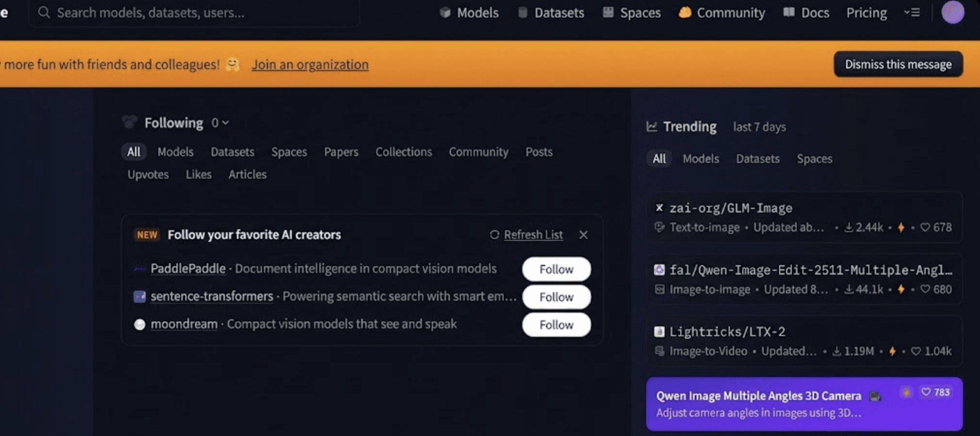
Task: Dismiss this message banner button
Action: pos(898,65)
